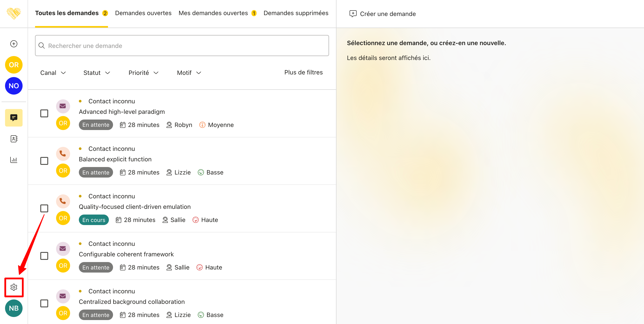
Task: Expand the Canal filter dropdown
Action: point(53,73)
